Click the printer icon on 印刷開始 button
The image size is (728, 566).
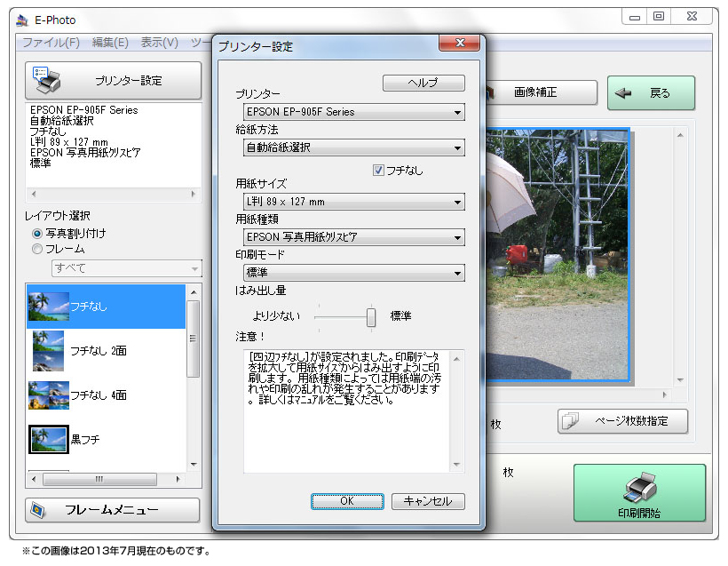(640, 488)
